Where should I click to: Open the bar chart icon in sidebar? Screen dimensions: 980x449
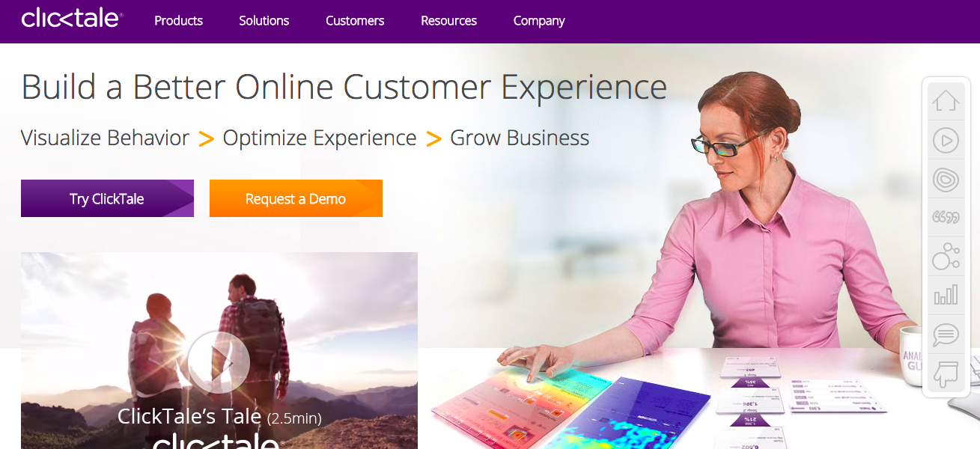946,296
